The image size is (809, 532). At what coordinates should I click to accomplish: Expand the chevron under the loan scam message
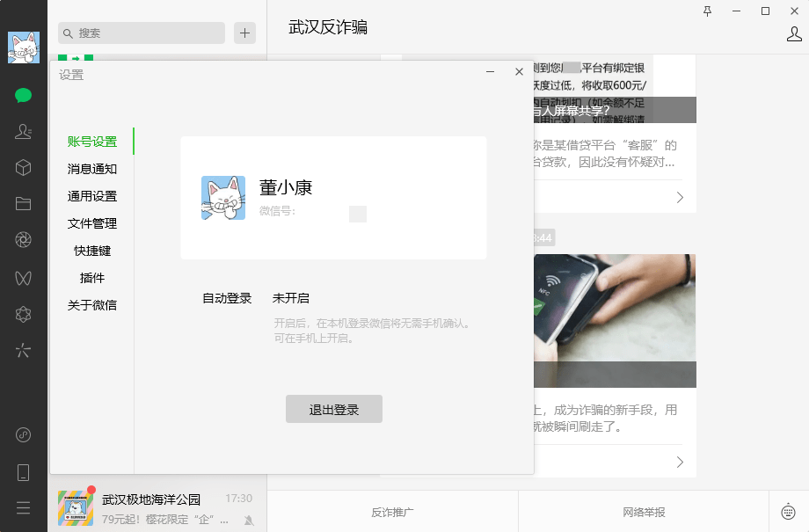coord(679,197)
